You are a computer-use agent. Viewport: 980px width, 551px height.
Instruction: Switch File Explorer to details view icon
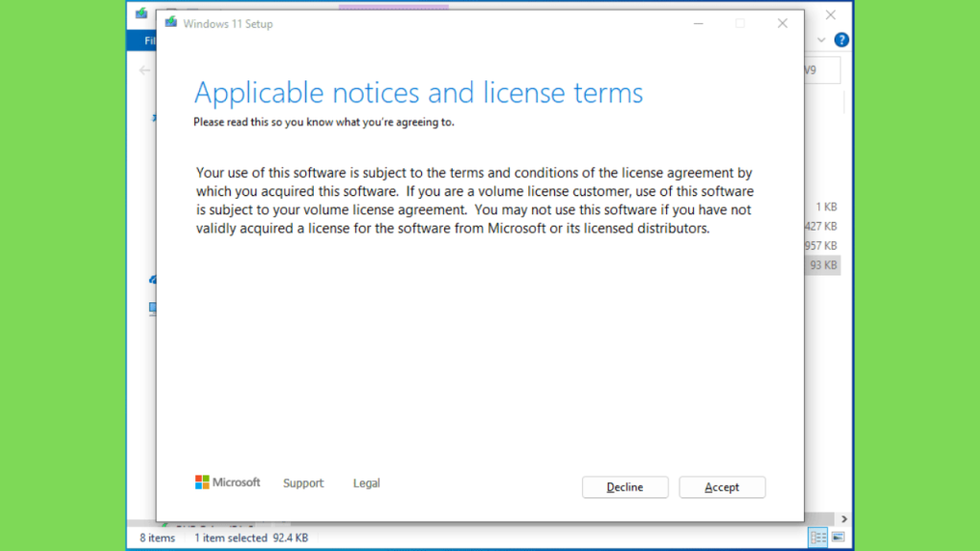(x=818, y=538)
